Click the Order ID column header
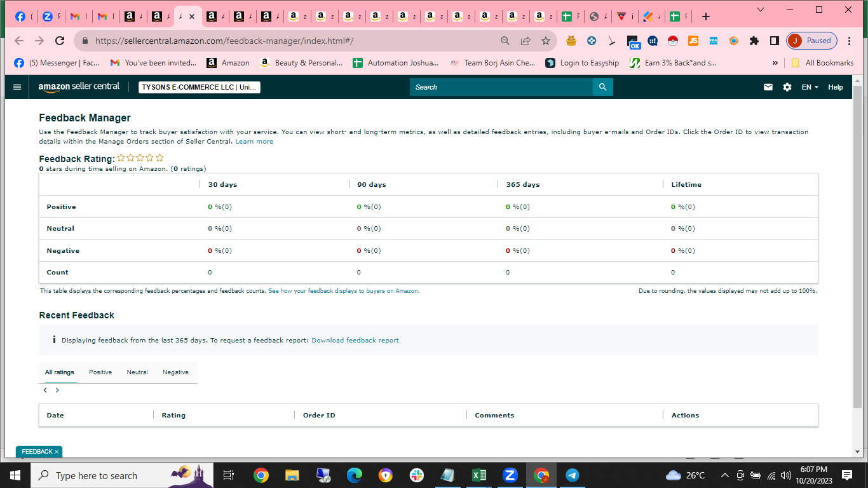Viewport: 868px width, 488px height. click(x=319, y=415)
